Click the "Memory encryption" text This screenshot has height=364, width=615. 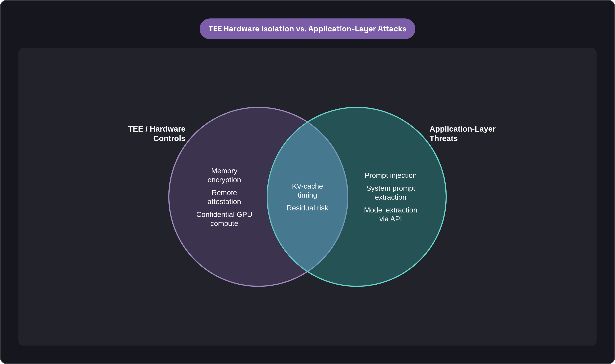tap(224, 175)
